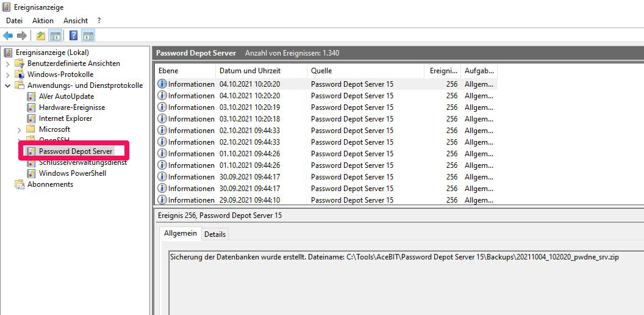Click the Forward arrow toolbar icon

[22, 36]
